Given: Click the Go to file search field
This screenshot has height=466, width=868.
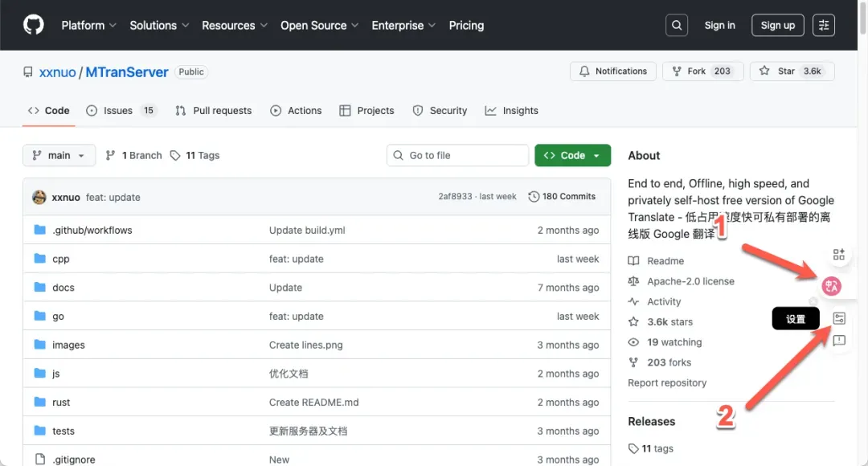Looking at the screenshot, I should [x=458, y=155].
